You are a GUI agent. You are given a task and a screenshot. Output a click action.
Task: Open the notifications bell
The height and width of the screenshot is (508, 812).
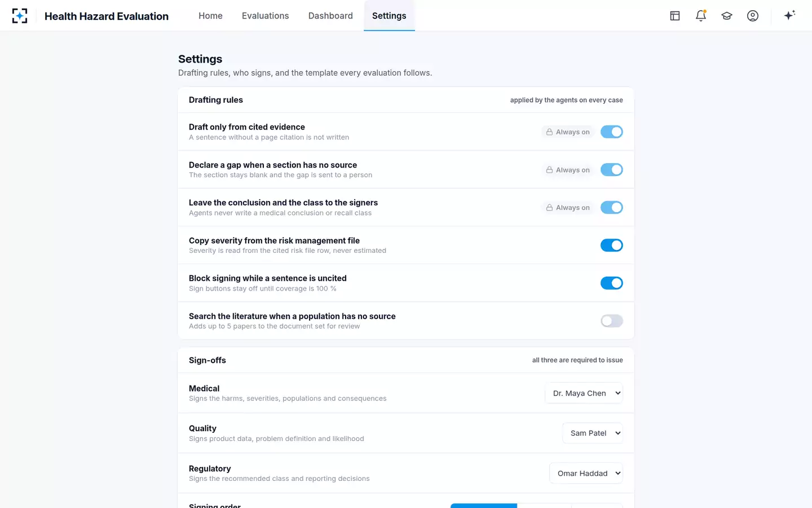701,16
